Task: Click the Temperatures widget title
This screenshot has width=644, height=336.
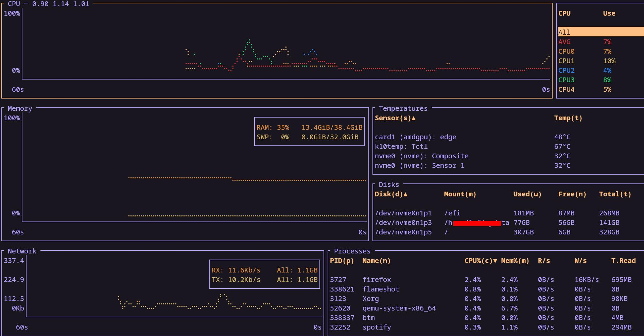Action: [x=403, y=108]
